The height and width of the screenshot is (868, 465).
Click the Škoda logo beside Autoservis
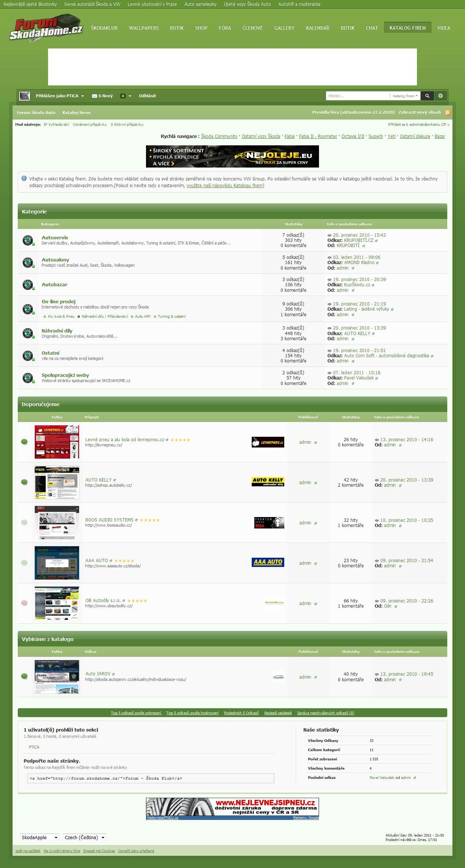coord(28,240)
